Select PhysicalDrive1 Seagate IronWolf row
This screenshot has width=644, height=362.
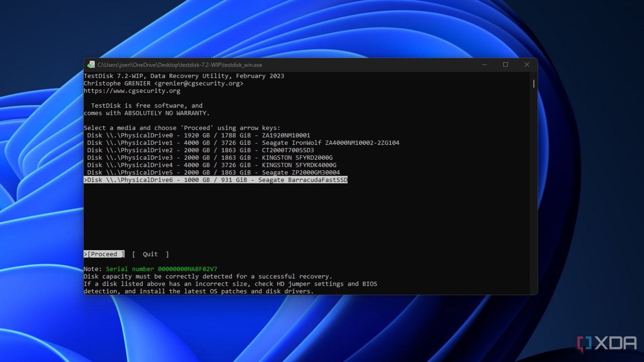tap(243, 143)
